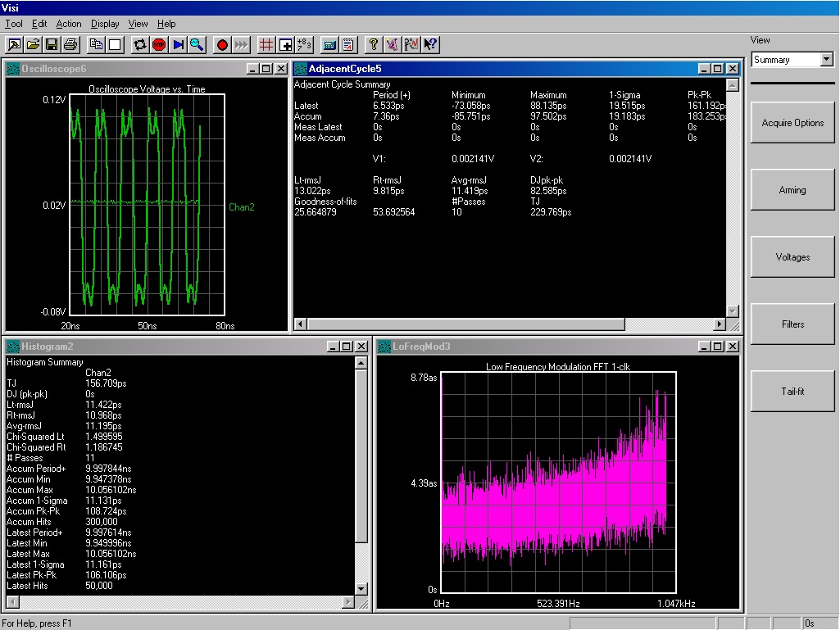Click the DJpk-pk value 82.585ps
840x630 pixels.
548,191
